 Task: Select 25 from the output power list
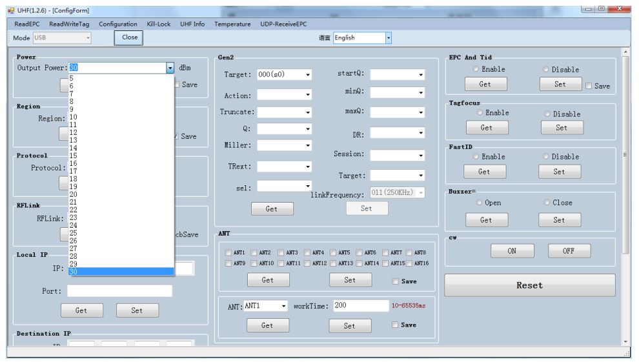(73, 233)
